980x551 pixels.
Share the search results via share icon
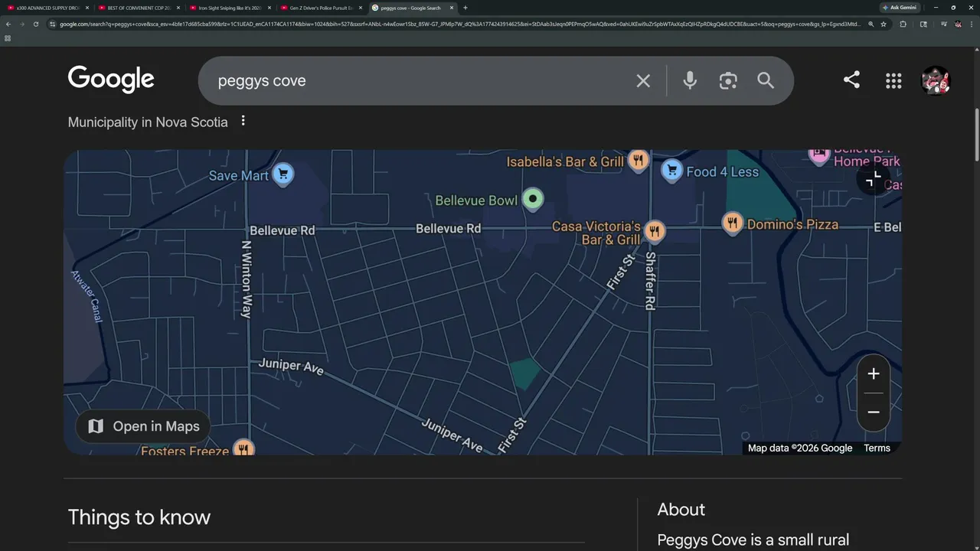(x=851, y=80)
